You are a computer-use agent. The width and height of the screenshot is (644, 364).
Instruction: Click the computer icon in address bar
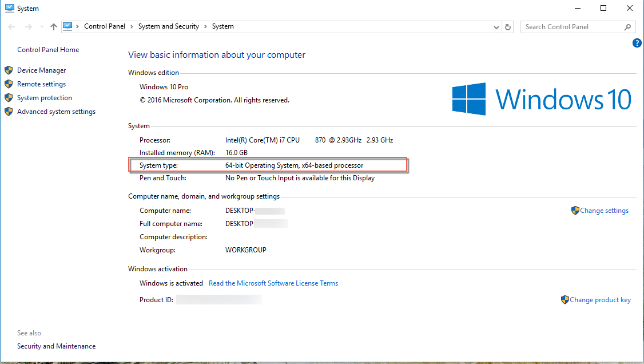68,26
